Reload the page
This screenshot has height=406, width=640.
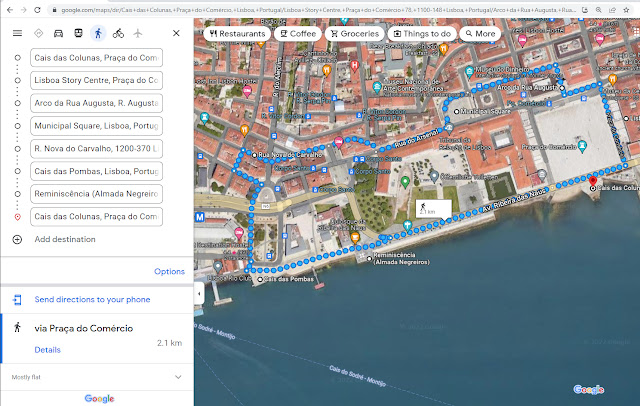click(x=37, y=10)
